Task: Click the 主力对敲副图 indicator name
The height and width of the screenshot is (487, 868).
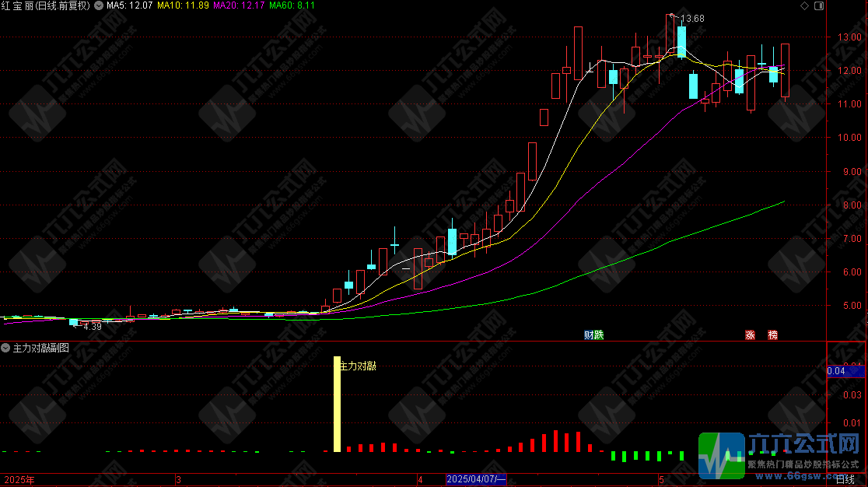Action: (x=41, y=348)
